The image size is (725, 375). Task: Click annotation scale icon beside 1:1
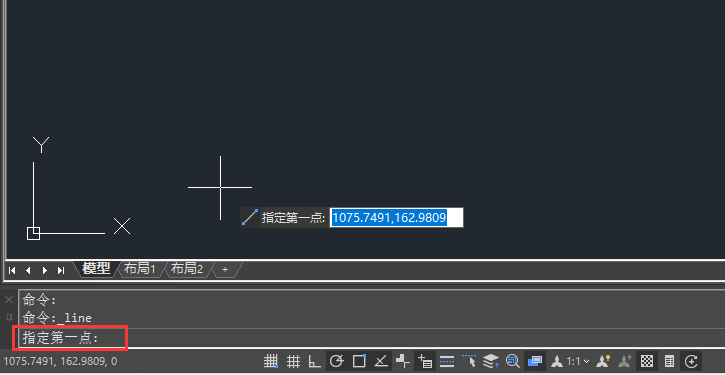557,361
